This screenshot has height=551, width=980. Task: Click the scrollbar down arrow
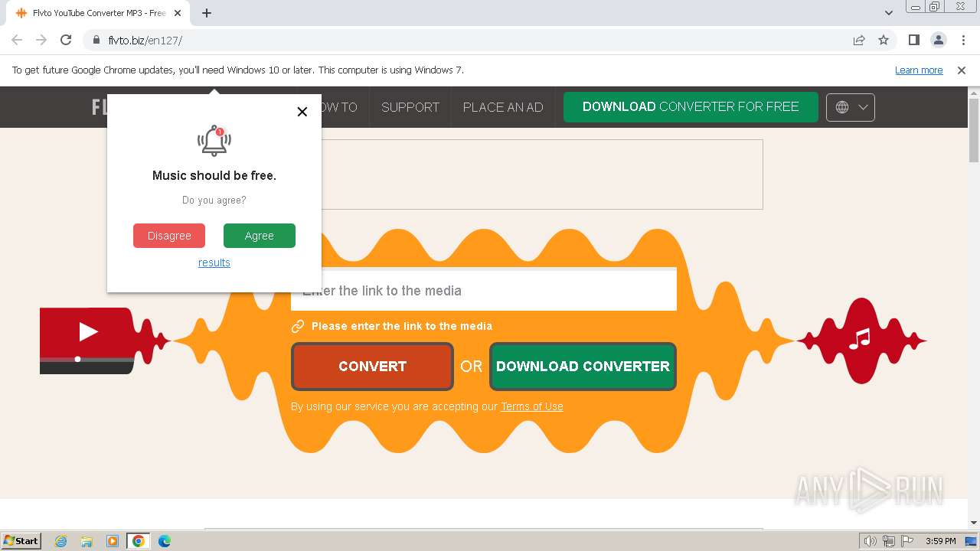click(974, 523)
